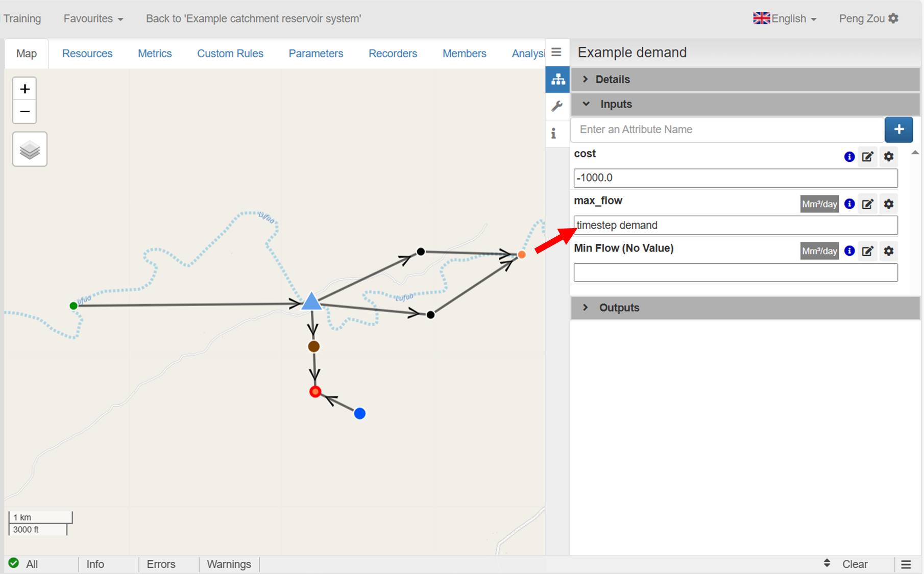The height and width of the screenshot is (574, 924).
Task: Click the max_flow value input field
Action: pos(735,226)
